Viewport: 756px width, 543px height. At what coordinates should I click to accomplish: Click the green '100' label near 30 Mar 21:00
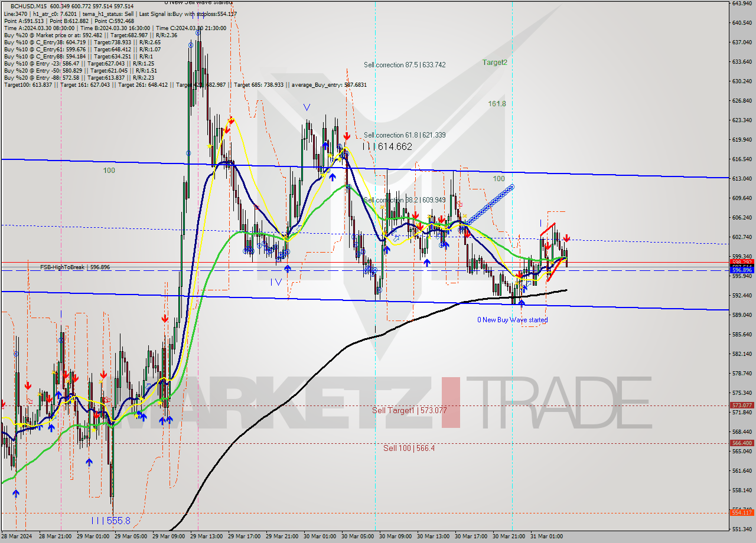click(499, 178)
